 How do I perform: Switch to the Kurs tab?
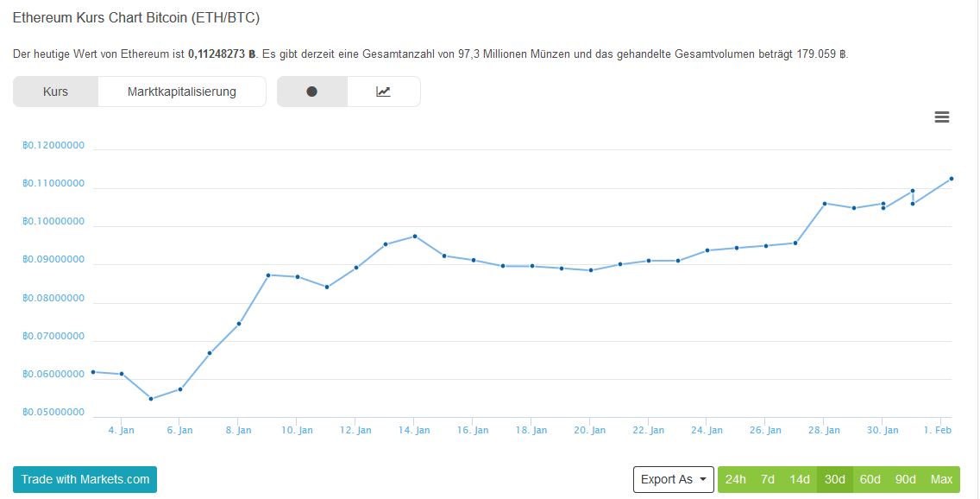[55, 91]
